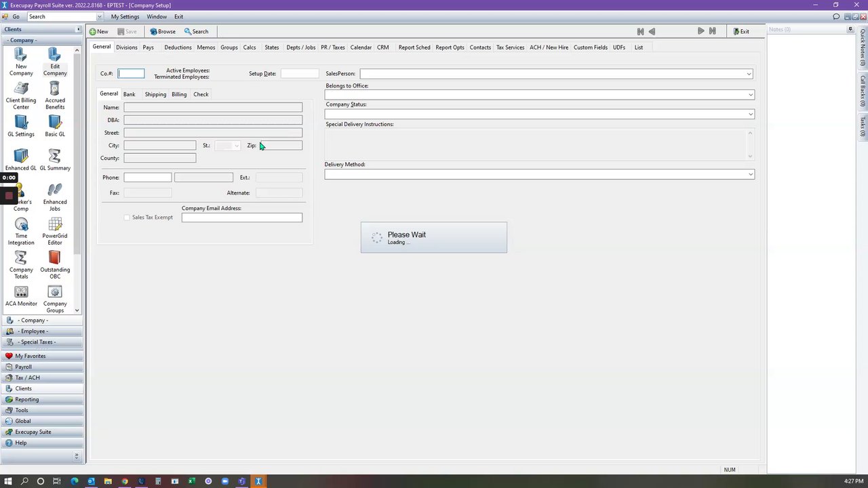The image size is (868, 488).
Task: Open the ACA Monitor icon
Action: 21,296
